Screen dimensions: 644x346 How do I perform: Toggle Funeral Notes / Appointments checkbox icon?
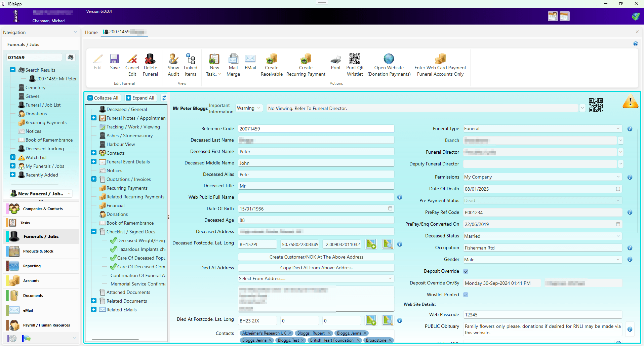[103, 118]
